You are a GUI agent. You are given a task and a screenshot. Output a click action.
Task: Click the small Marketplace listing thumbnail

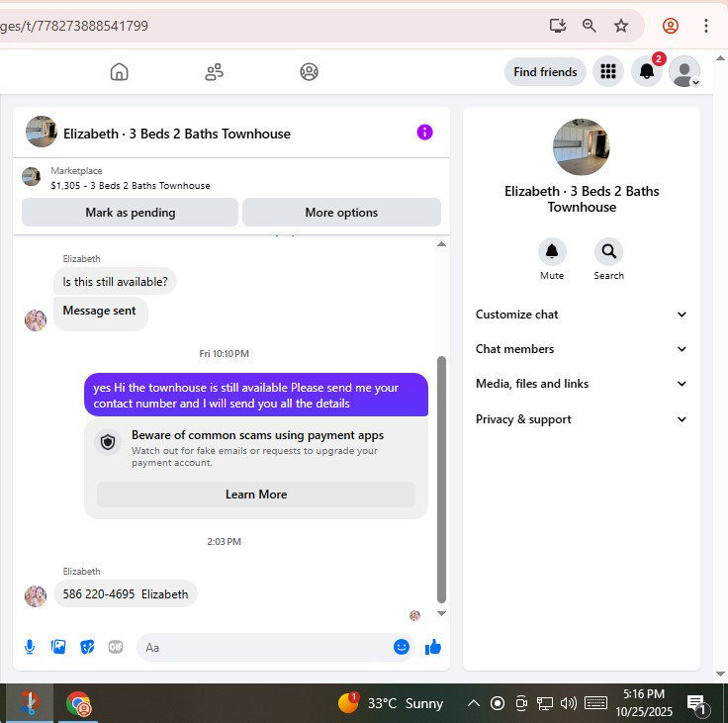point(31,176)
